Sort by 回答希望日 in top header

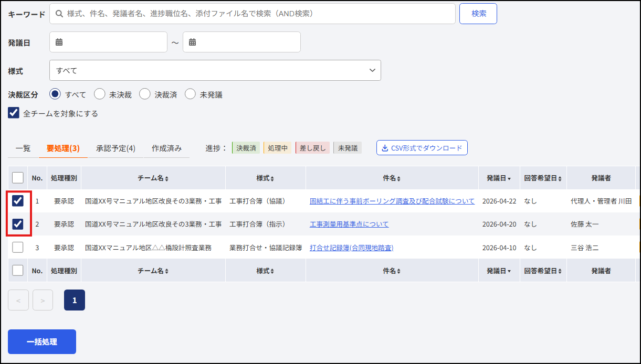click(x=543, y=178)
